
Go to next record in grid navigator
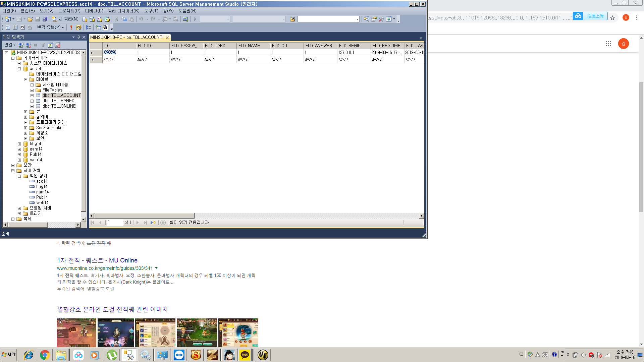pyautogui.click(x=138, y=223)
